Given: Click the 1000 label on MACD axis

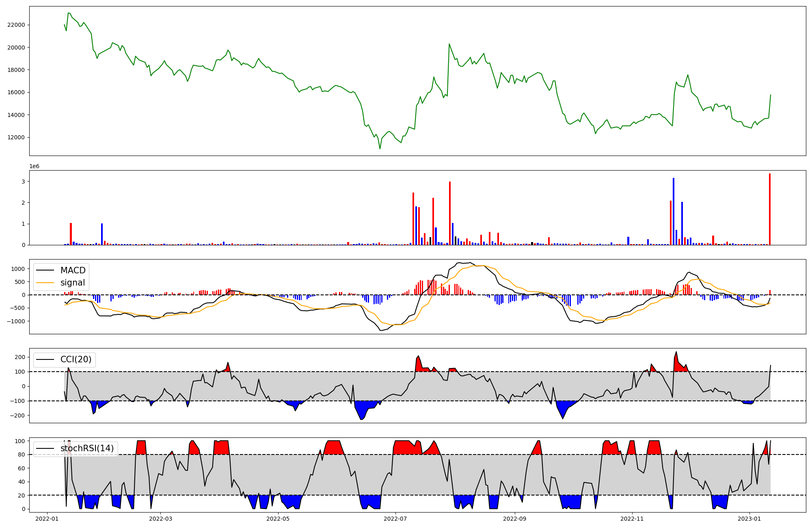Looking at the screenshot, I should click(x=18, y=269).
